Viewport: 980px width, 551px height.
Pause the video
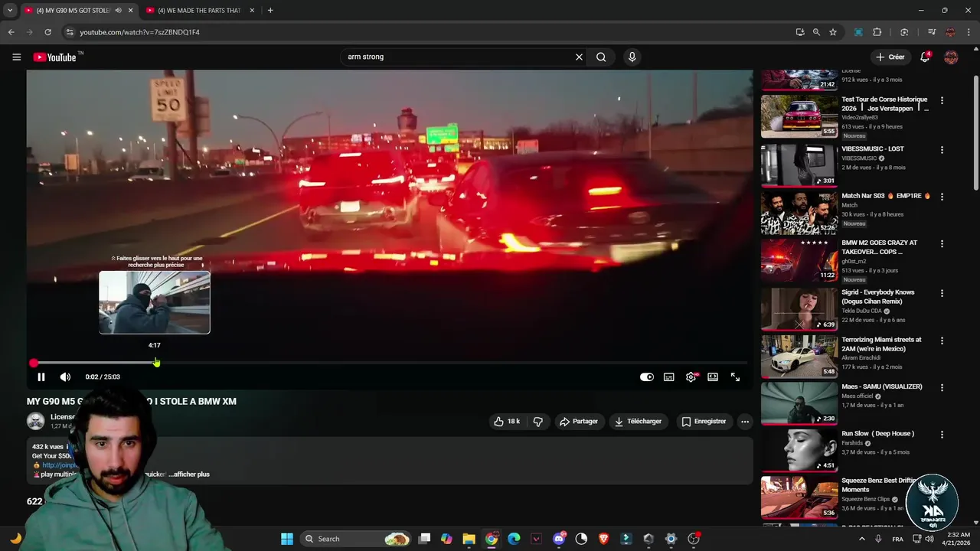point(41,377)
